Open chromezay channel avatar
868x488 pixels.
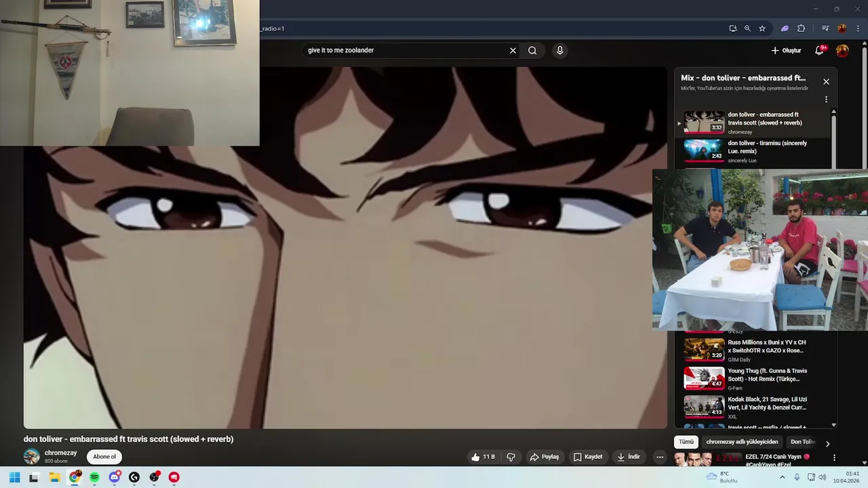tap(32, 457)
